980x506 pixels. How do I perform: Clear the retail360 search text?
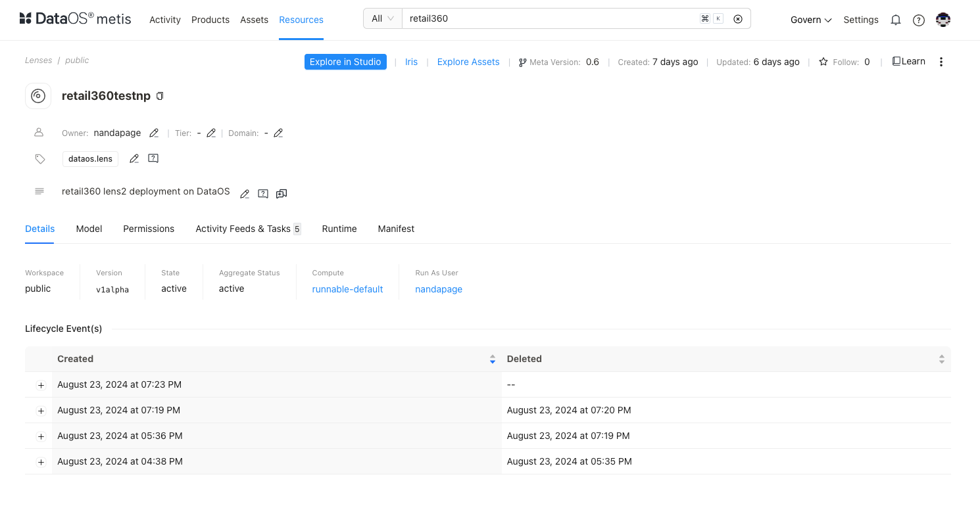(x=738, y=19)
